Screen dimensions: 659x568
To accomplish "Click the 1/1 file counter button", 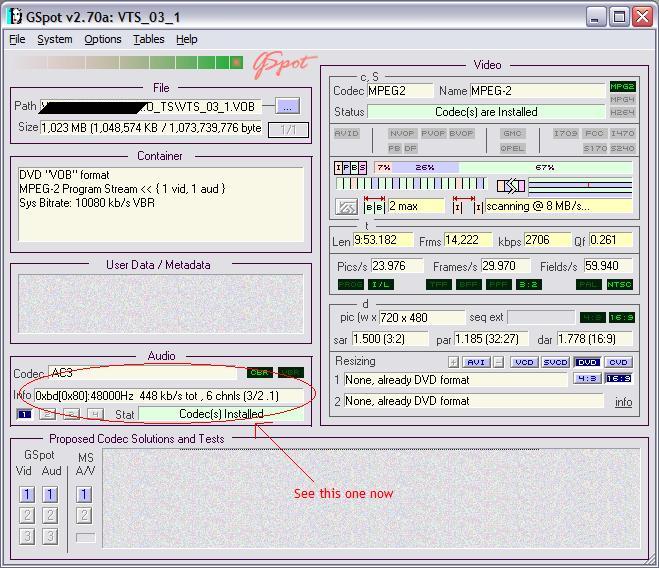I will coord(288,129).
